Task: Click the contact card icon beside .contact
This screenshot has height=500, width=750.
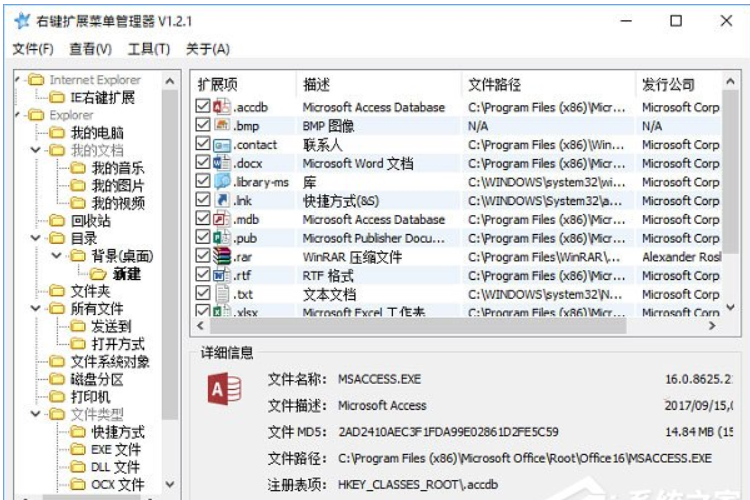Action: 221,144
